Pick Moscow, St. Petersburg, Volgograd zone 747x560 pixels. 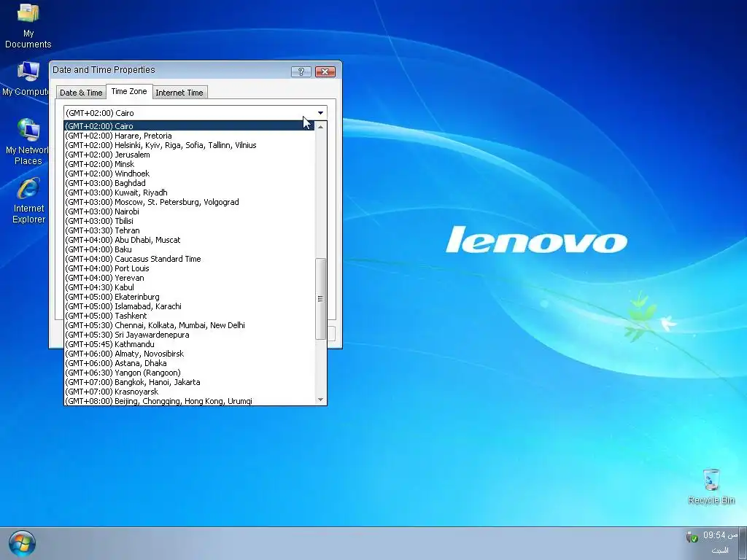189,203
